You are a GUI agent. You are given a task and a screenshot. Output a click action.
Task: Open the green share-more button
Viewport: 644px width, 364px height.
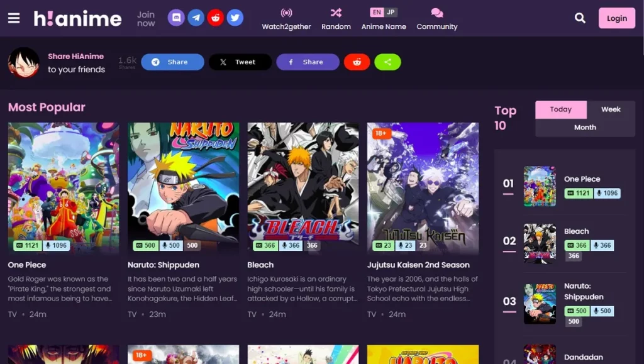click(387, 62)
